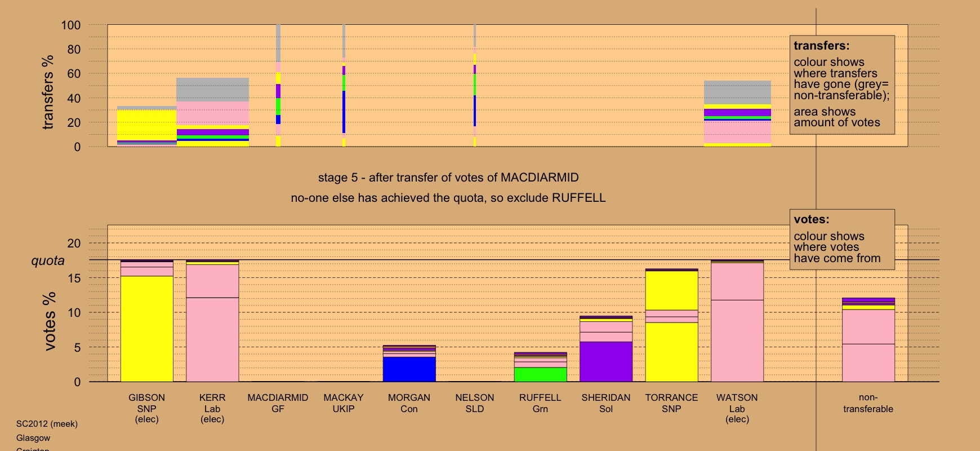The width and height of the screenshot is (980, 451).
Task: Click the large yellow segment of GIBSON's votes bar
Action: coord(146,329)
